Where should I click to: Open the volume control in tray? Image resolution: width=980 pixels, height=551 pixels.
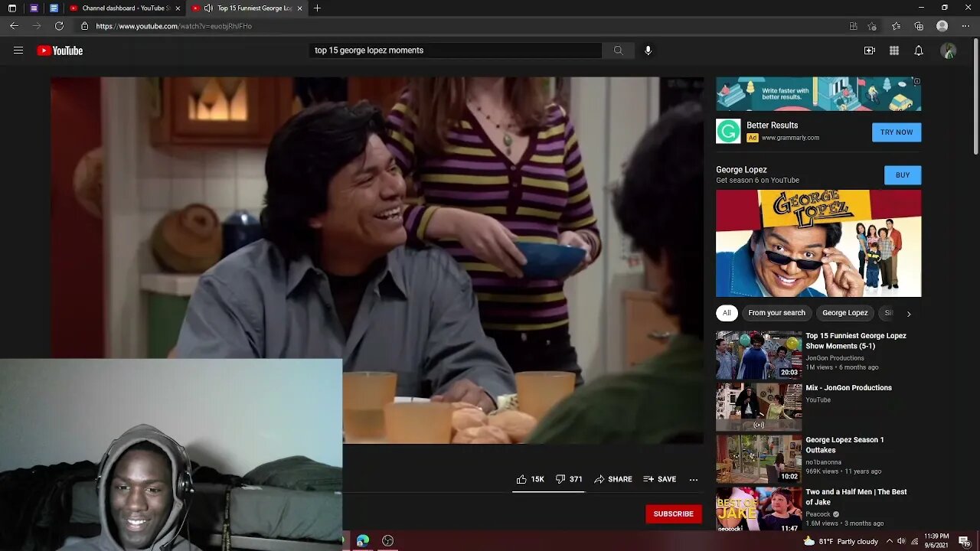click(901, 541)
